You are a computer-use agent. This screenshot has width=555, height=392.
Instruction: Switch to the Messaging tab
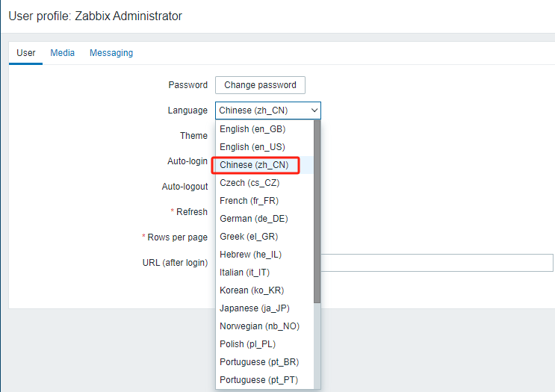click(x=111, y=53)
